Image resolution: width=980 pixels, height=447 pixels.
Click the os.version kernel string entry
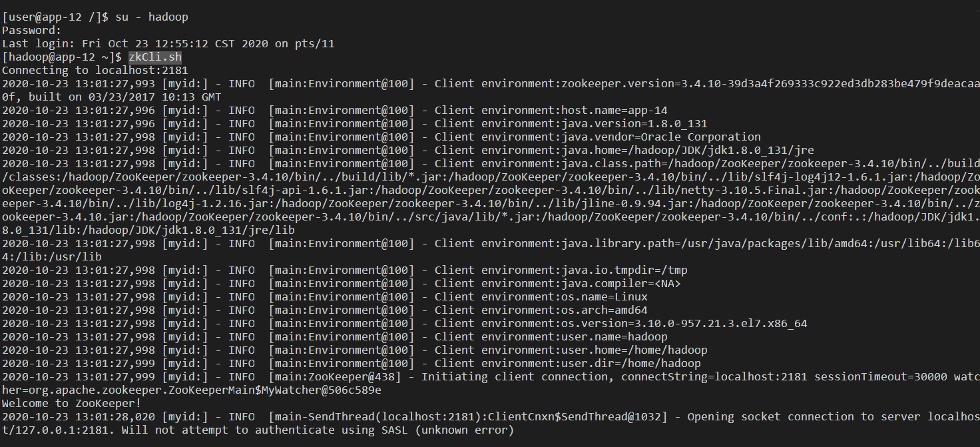point(684,324)
